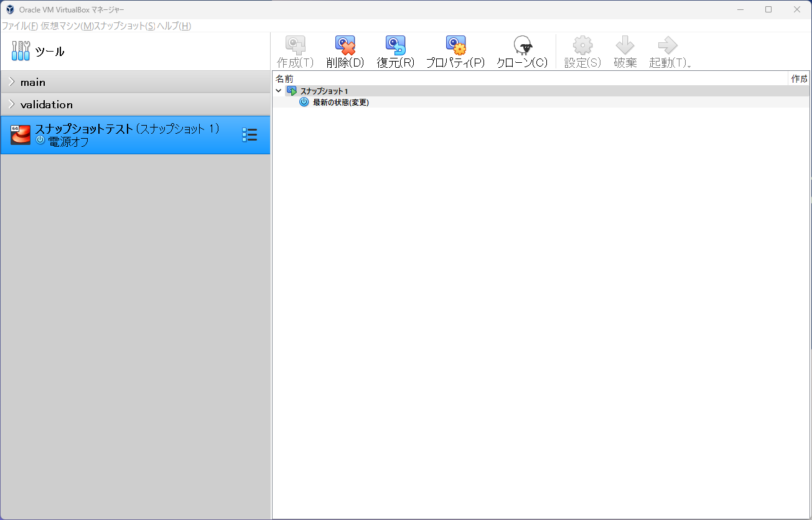Open VM settings with 設定(S) gear icon
The image size is (812, 520).
tap(582, 45)
